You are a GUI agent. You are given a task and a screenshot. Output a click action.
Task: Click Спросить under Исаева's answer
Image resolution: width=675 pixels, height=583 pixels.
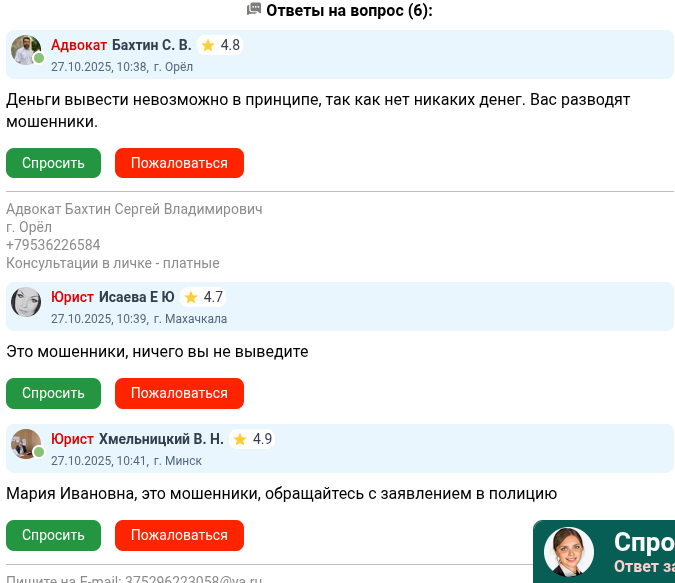(53, 393)
